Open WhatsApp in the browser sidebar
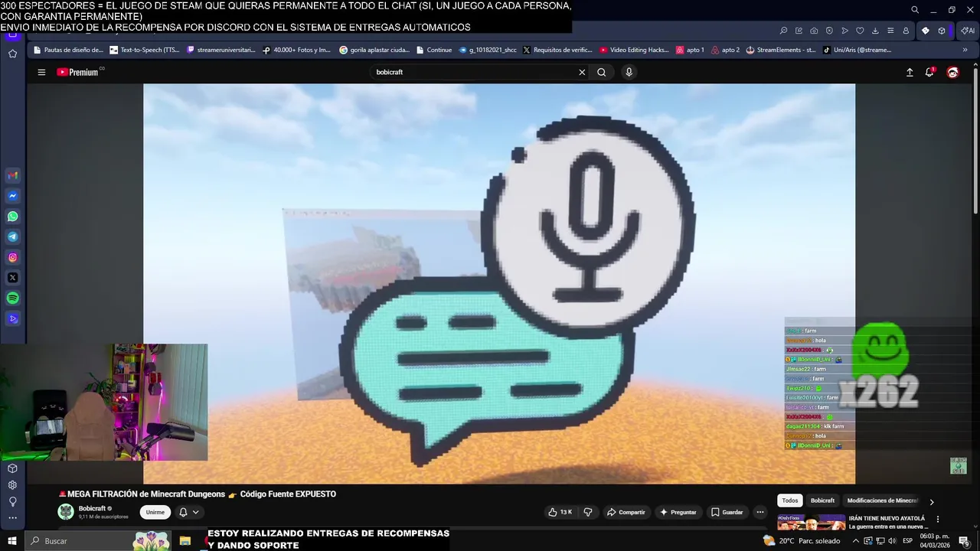Viewport: 980px width, 551px height. (x=12, y=217)
